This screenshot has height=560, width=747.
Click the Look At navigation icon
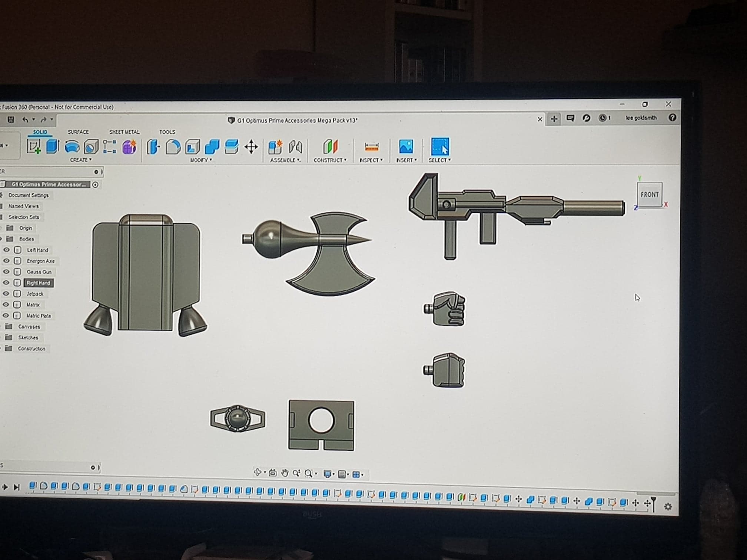[x=273, y=473]
